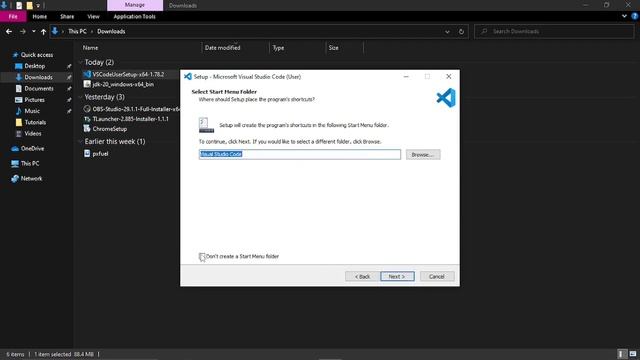Expand the address bar history dropdown

pos(447,31)
